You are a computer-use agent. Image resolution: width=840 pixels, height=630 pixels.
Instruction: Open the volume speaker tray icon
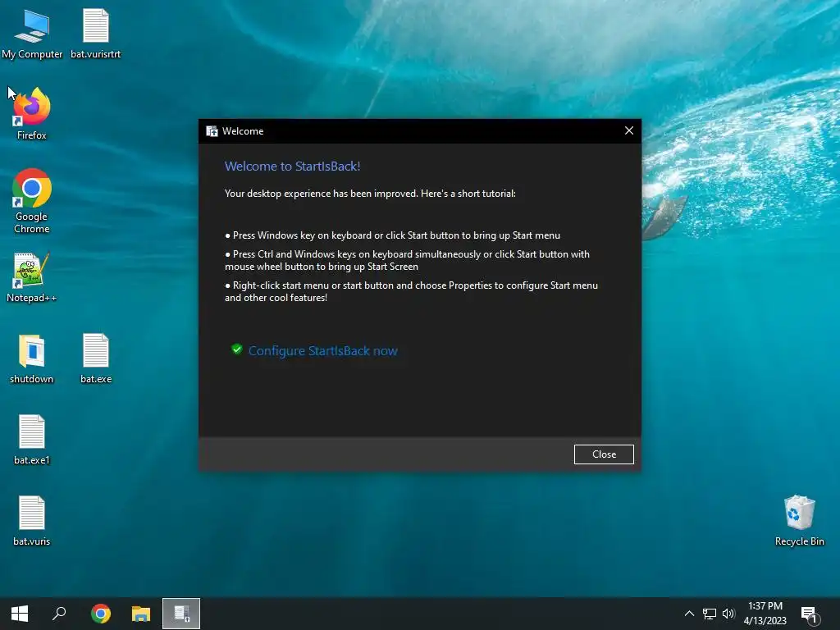[x=728, y=614]
